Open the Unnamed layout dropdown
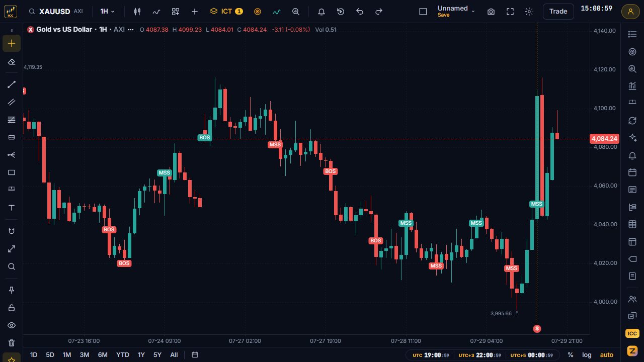The image size is (644, 362). coord(456,11)
